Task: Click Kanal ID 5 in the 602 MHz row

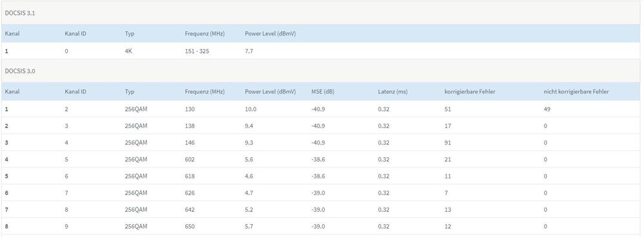Action: click(x=66, y=160)
